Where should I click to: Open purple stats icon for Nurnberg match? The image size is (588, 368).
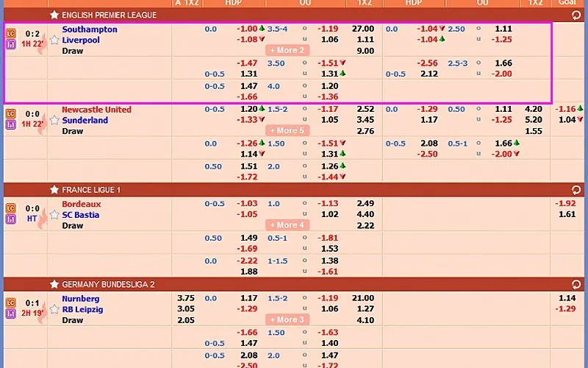11,314
